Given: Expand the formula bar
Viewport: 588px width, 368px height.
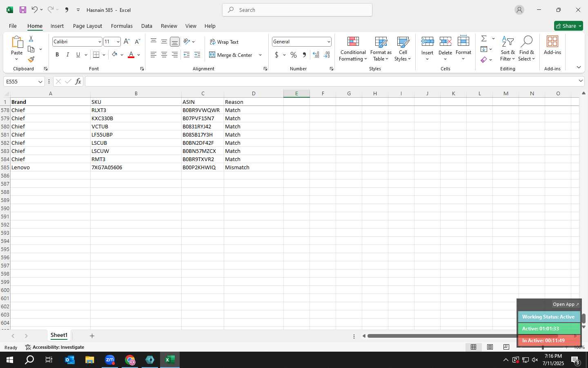Looking at the screenshot, I should coord(581,81).
